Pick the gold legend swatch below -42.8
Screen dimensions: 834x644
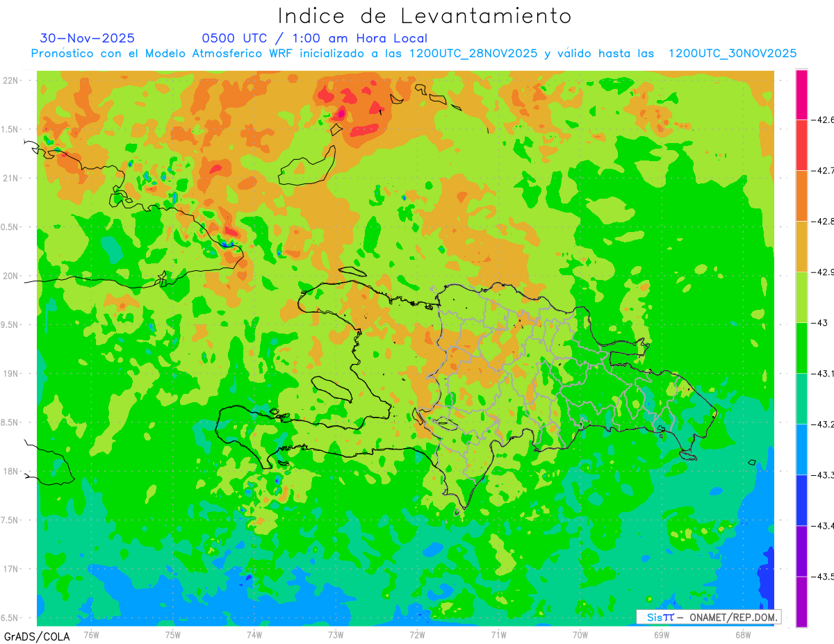point(801,247)
